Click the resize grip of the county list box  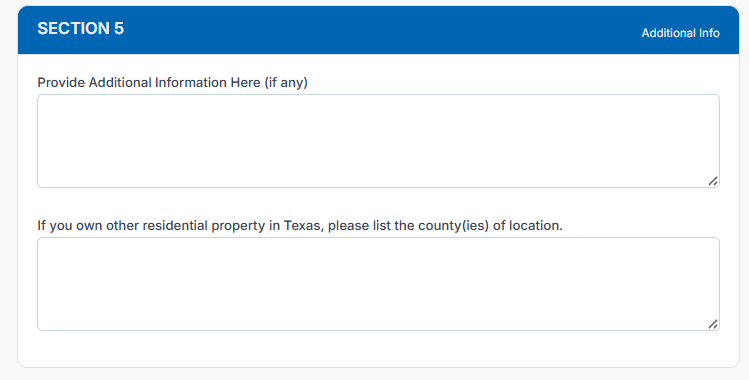[713, 324]
